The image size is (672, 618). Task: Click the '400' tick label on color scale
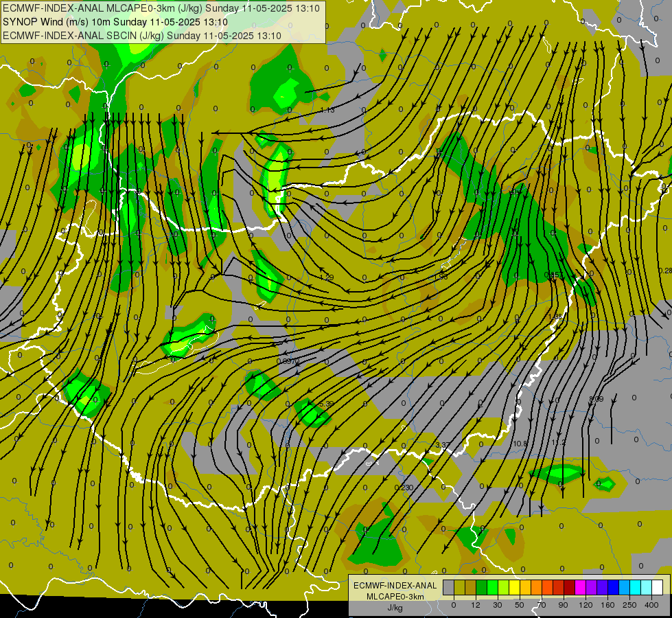tap(651, 605)
